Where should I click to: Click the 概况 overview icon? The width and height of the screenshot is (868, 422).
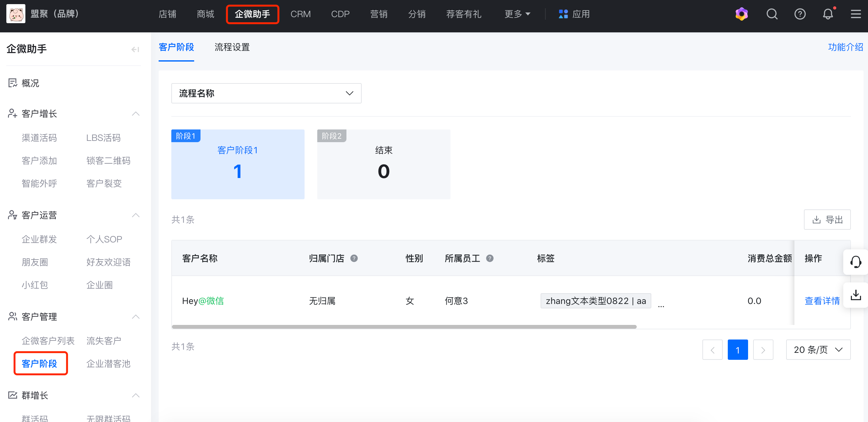[12, 83]
